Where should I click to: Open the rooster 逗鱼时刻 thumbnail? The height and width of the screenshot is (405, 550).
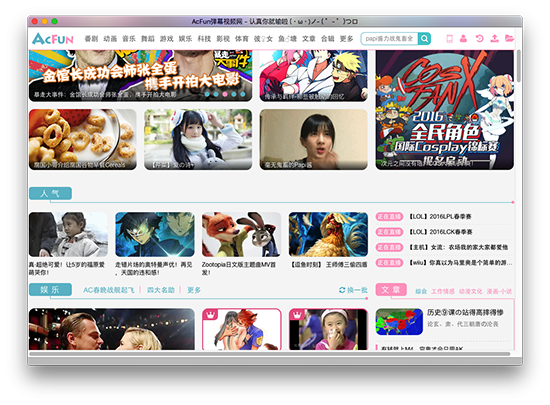[x=328, y=234]
